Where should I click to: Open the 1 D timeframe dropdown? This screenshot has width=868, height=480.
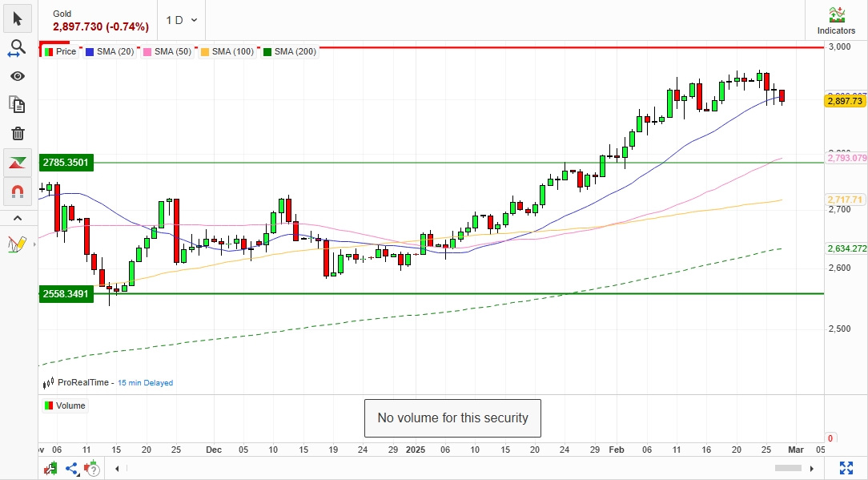pos(182,20)
